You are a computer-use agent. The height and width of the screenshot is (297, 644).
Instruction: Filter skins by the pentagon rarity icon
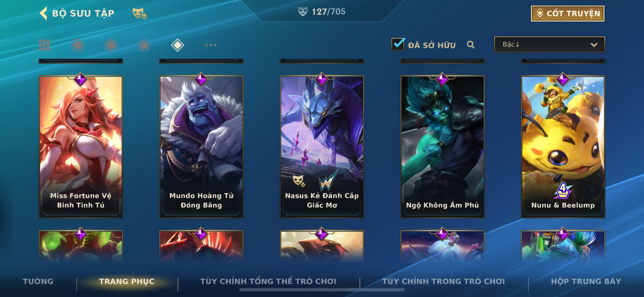(x=144, y=45)
